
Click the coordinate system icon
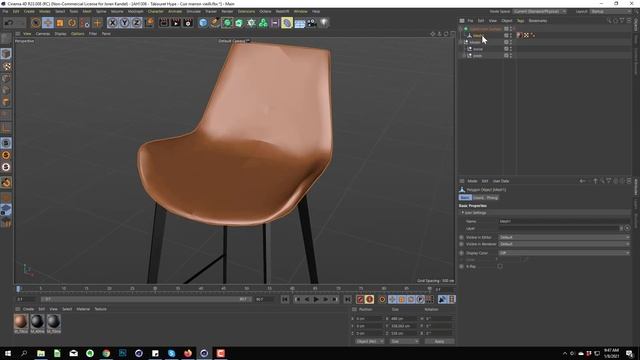point(149,23)
